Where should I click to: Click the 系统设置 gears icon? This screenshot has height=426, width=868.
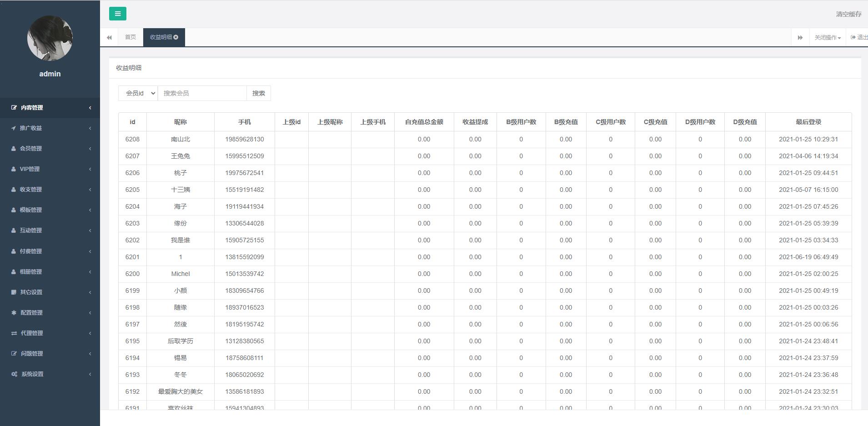tap(14, 374)
